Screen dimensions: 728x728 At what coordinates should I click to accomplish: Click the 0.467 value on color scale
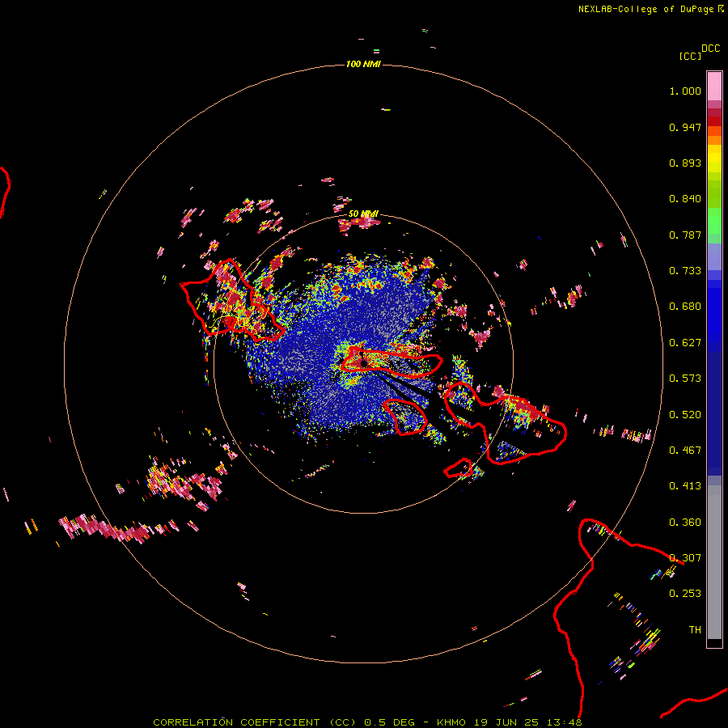pos(685,451)
